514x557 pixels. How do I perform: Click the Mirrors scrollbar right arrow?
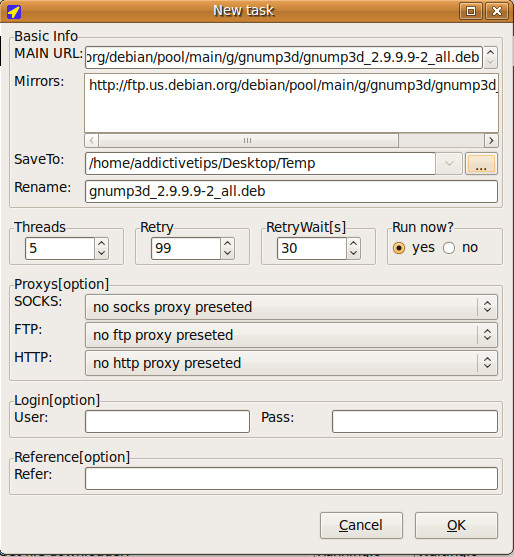[x=491, y=141]
